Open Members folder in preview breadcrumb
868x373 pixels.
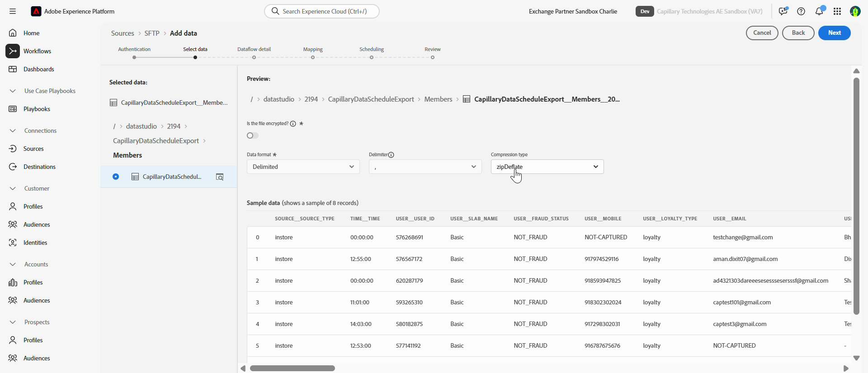pyautogui.click(x=438, y=99)
